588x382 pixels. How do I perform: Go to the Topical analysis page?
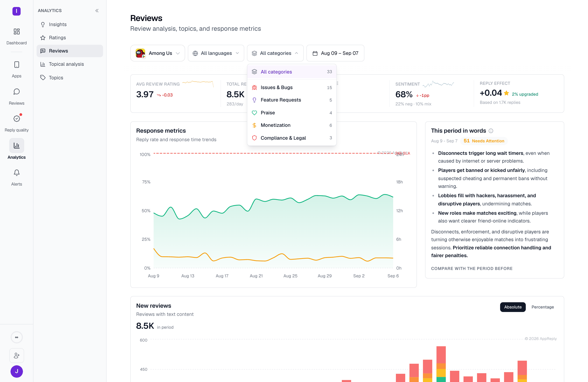coord(70,64)
